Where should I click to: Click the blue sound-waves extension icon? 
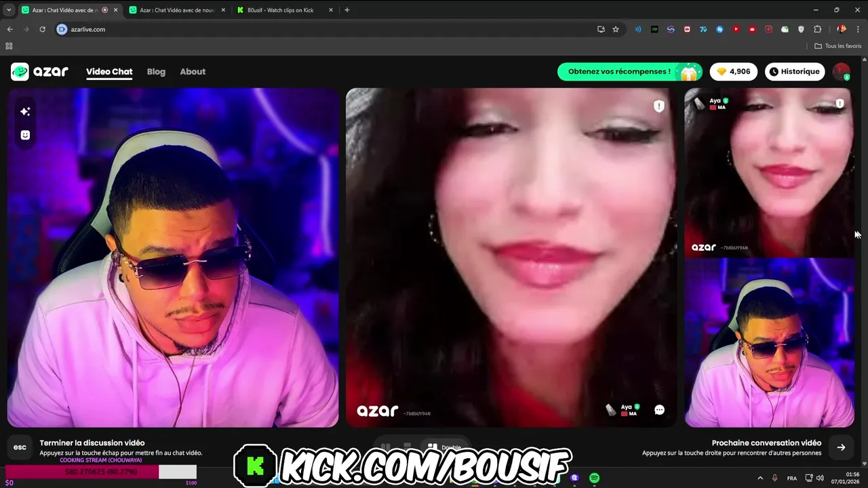click(638, 29)
